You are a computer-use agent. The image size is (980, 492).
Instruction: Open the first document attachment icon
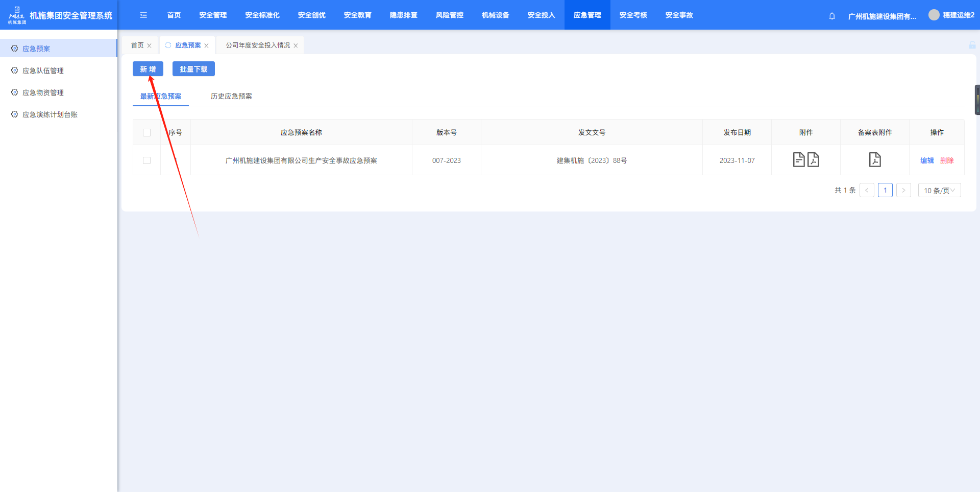799,160
